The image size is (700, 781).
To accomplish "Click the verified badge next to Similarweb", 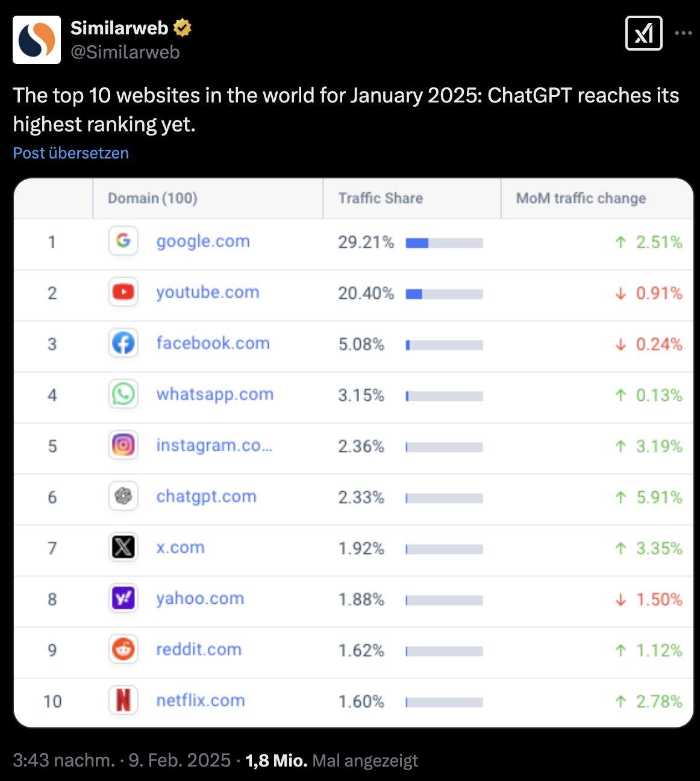I will [183, 27].
